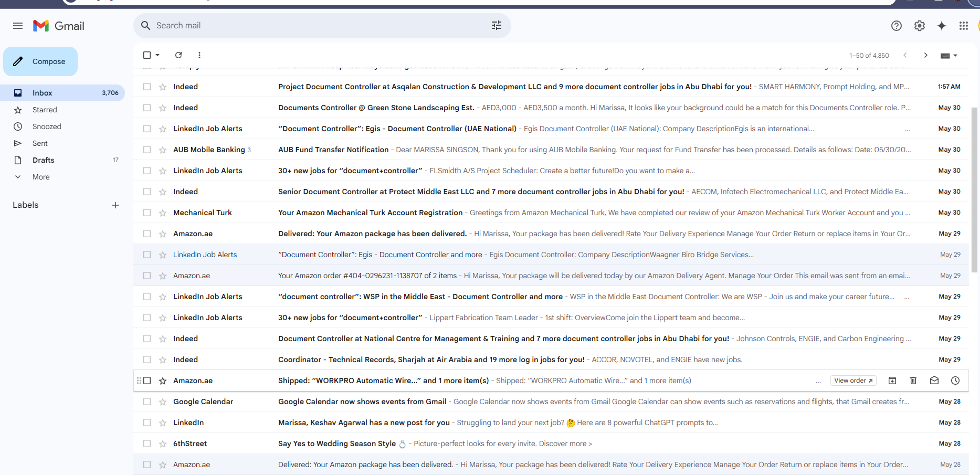
Task: Star the Indeed 1:57 AM email
Action: (x=163, y=87)
